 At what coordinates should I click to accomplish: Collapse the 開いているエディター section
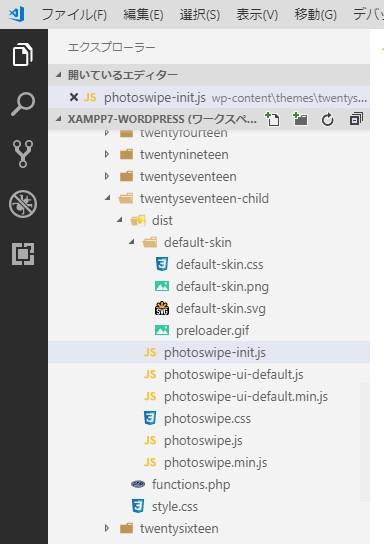pyautogui.click(x=59, y=75)
